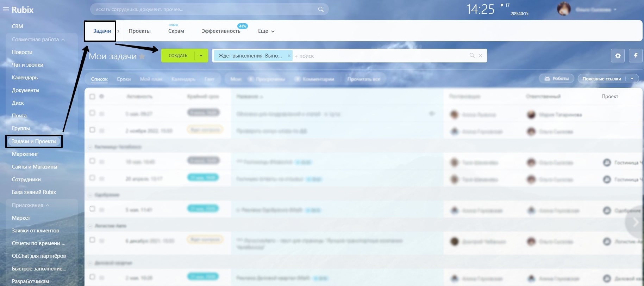Check the second task row checkbox
The height and width of the screenshot is (286, 644).
tap(92, 130)
